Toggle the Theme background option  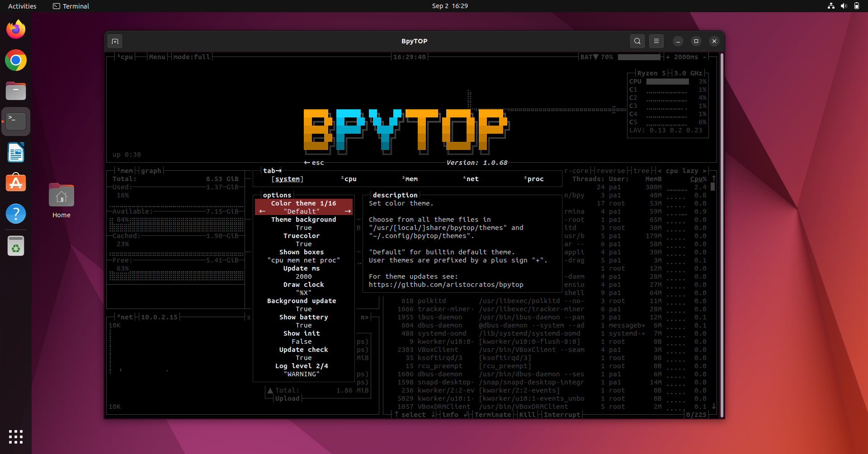click(x=303, y=224)
